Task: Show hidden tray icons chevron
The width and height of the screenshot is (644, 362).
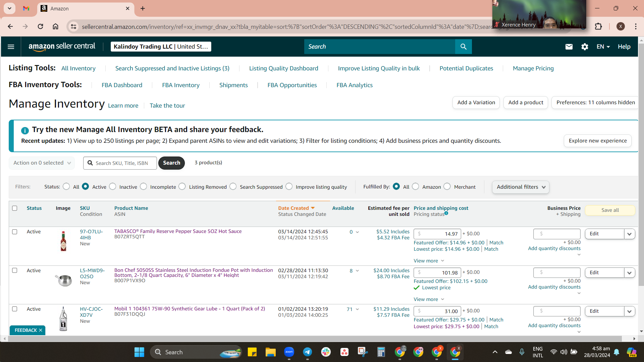Action: [495, 352]
